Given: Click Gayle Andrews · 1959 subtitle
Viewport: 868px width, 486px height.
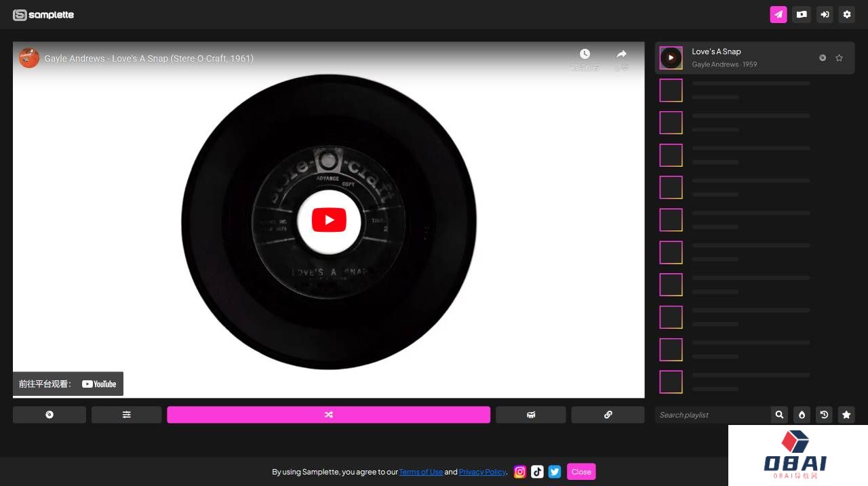Looking at the screenshot, I should click(724, 64).
